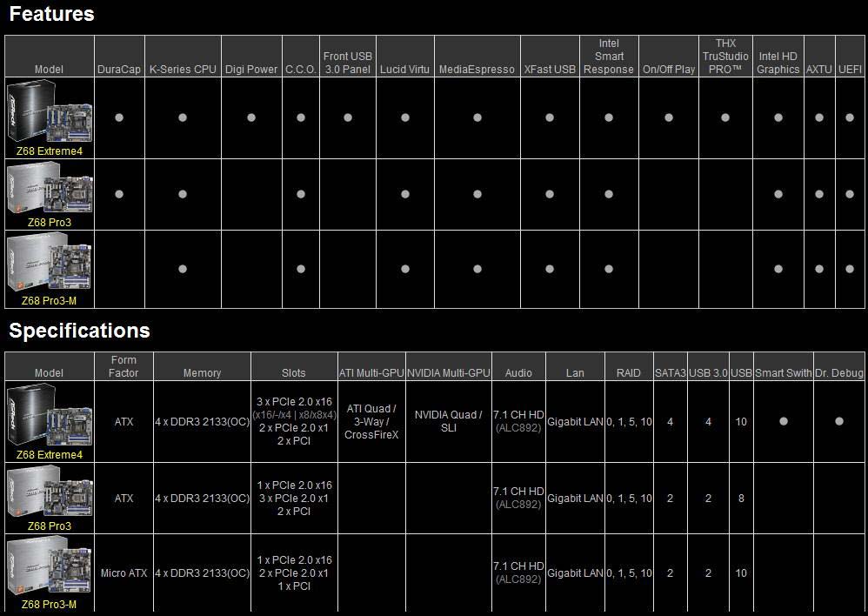Open the Z68 Pro3-M image in Specifications table
Image resolution: width=868 pixels, height=616 pixels.
pos(49,566)
